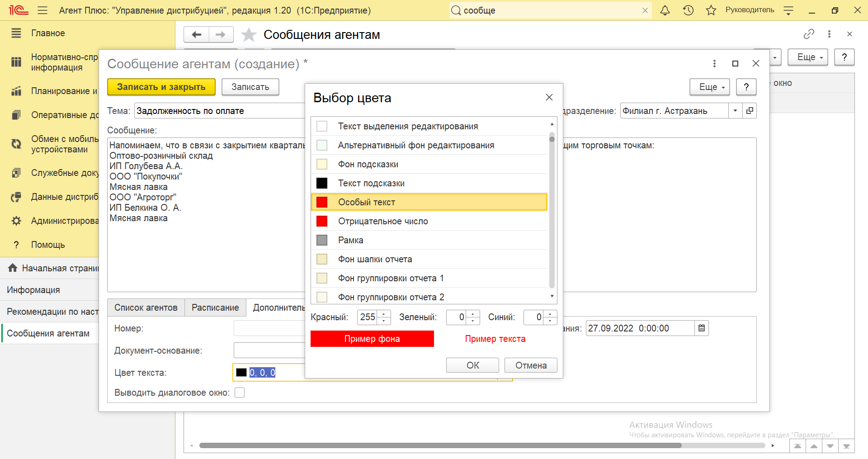The width and height of the screenshot is (868, 459).
Task: Click the date field 27.09.2022
Action: (x=640, y=328)
